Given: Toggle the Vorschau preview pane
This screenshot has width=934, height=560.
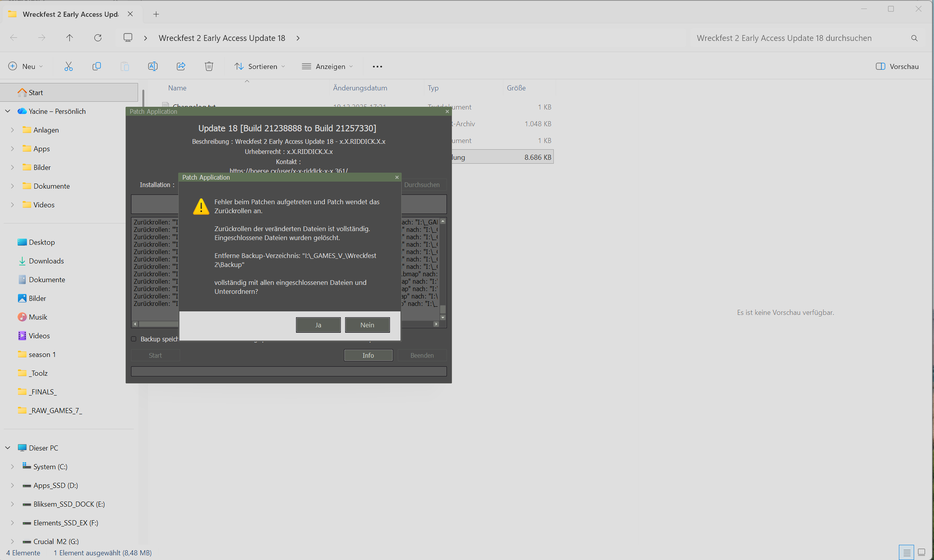Looking at the screenshot, I should point(897,66).
